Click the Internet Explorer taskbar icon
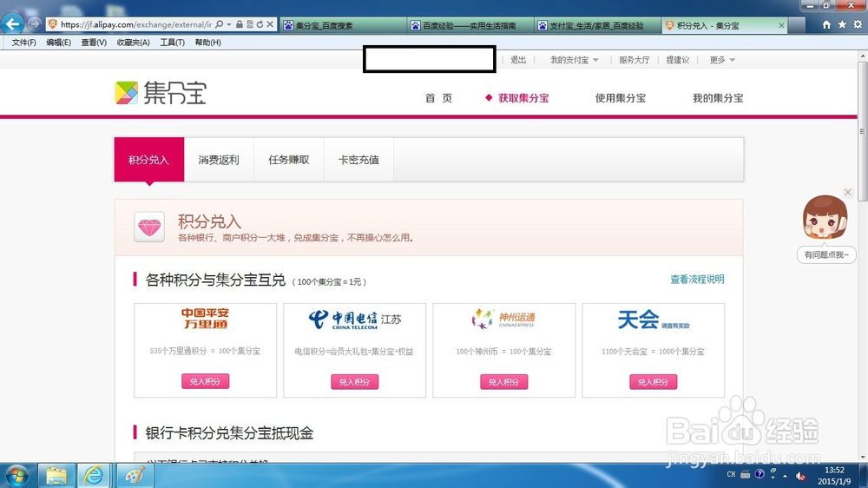This screenshot has height=488, width=868. pyautogui.click(x=94, y=476)
